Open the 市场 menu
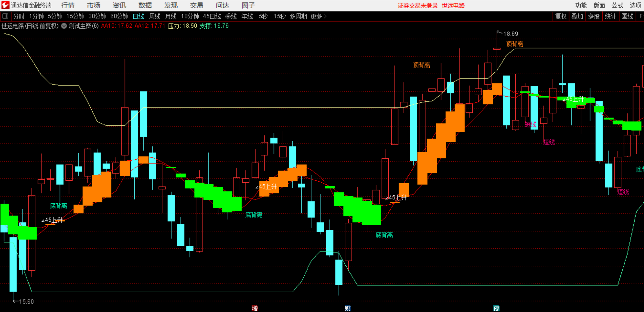 pos(94,5)
